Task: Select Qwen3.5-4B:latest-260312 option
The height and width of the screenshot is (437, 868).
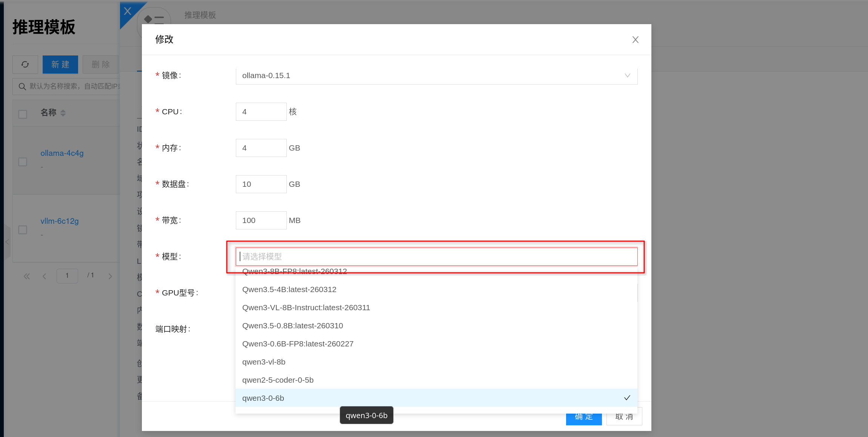Action: 289,289
